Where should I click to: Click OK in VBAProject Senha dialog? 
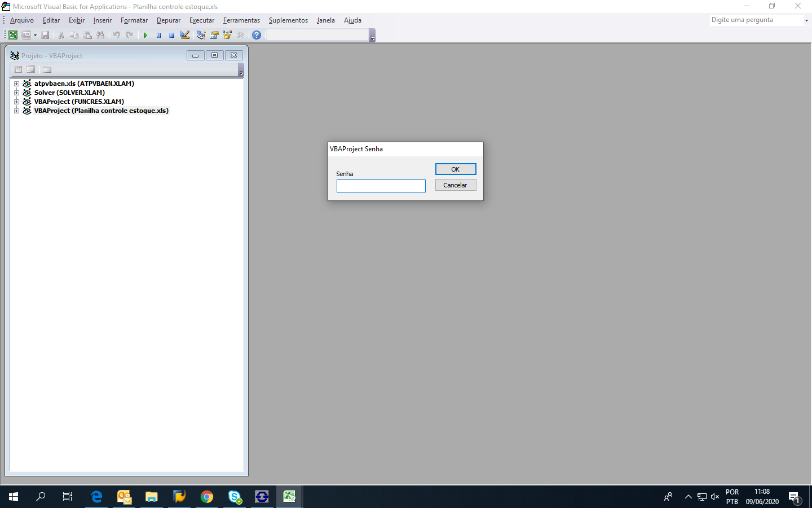pyautogui.click(x=456, y=169)
